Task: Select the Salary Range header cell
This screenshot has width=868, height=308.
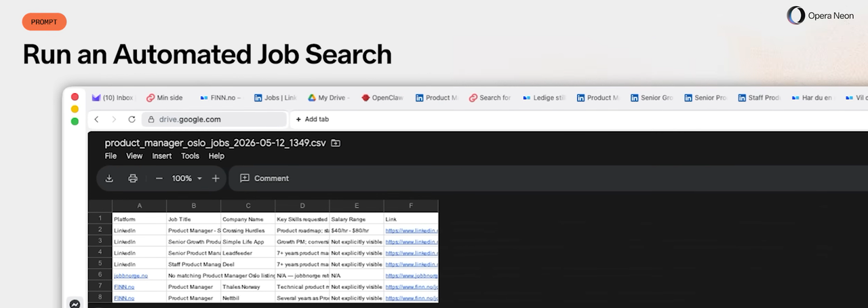Action: (356, 218)
